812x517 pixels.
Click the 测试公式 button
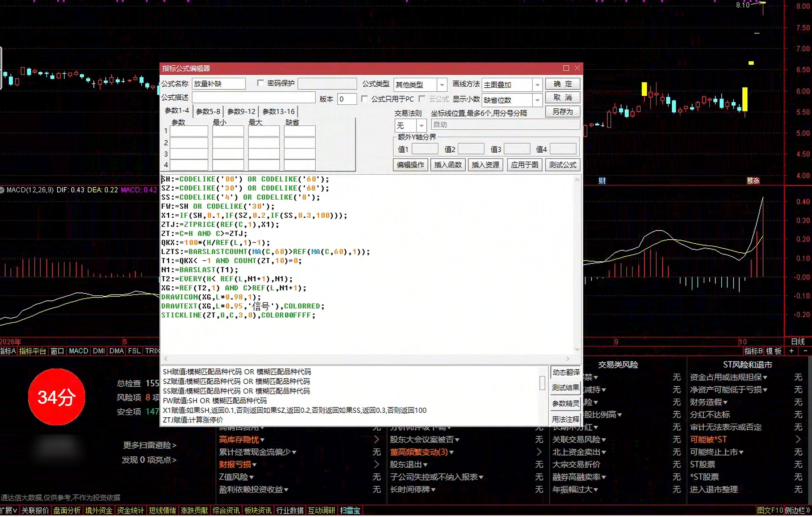click(562, 165)
